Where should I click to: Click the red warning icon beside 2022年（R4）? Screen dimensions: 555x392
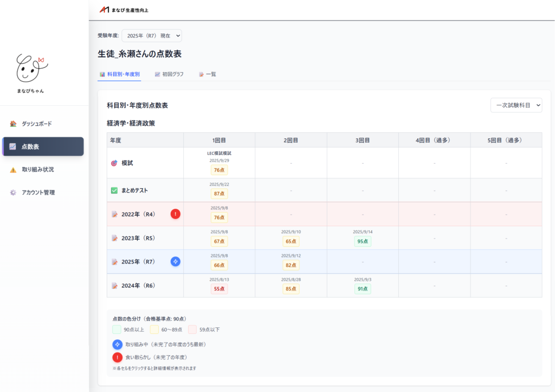tap(176, 214)
